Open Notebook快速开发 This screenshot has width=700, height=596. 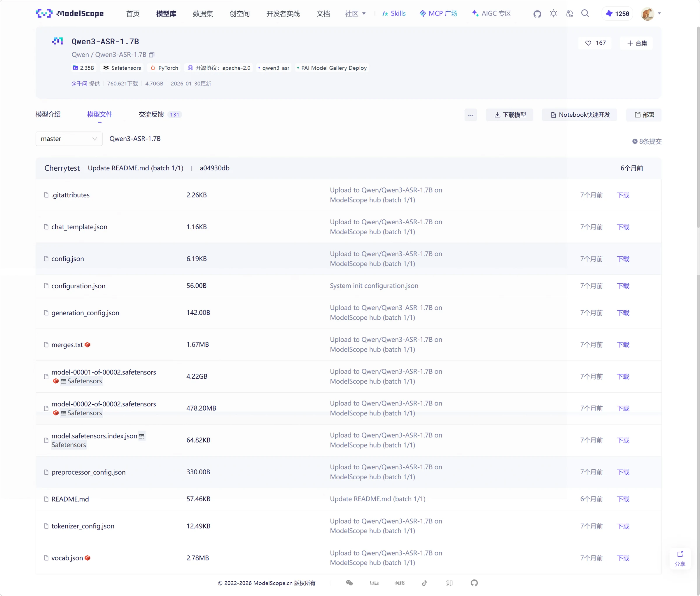[x=580, y=115]
